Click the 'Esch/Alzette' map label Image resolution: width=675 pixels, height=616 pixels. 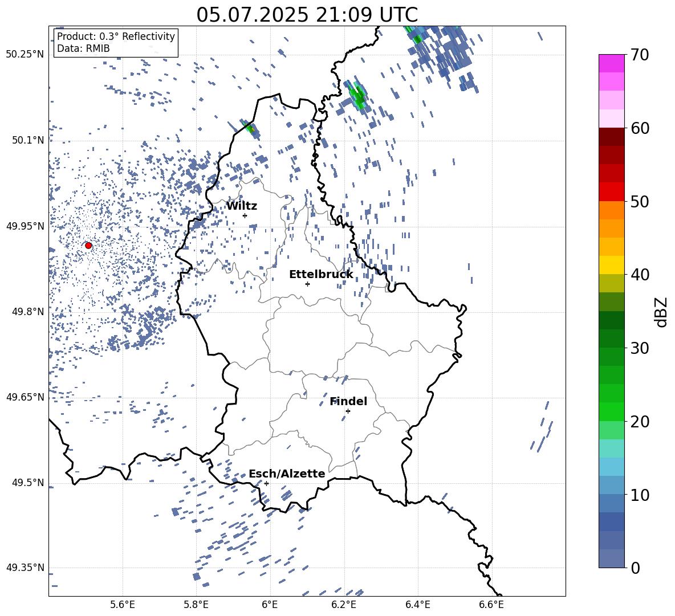[287, 474]
